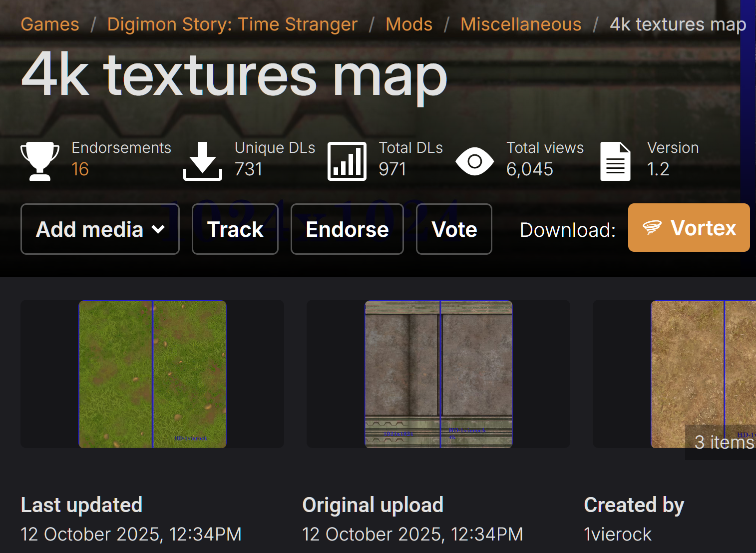Click the total DLs value 971

click(392, 169)
